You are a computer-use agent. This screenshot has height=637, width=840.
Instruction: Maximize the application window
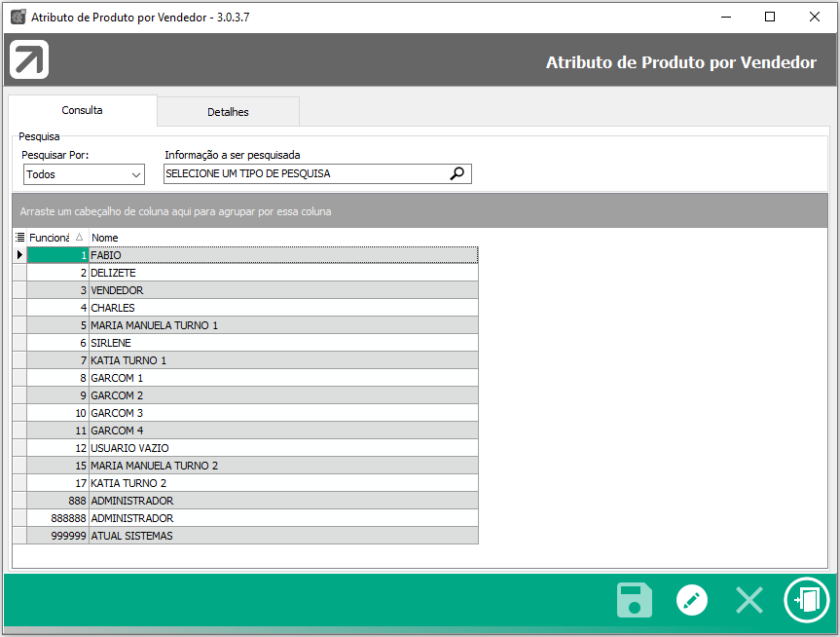pos(770,17)
